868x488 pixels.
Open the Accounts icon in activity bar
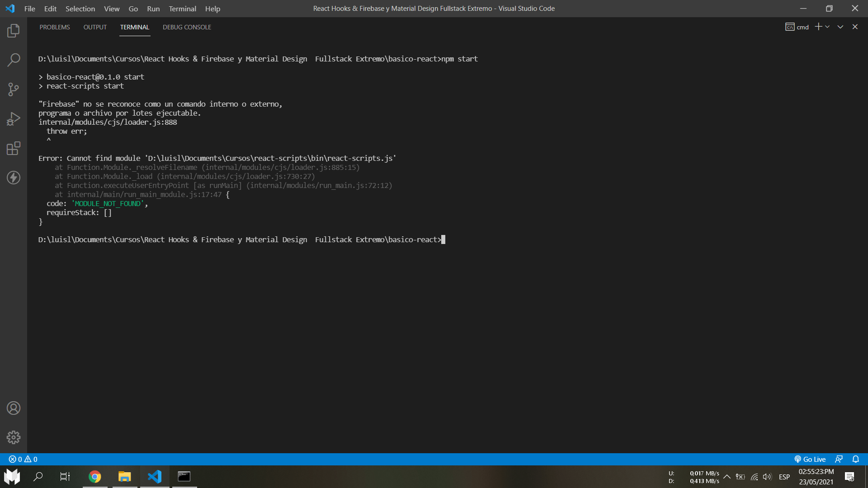14,408
